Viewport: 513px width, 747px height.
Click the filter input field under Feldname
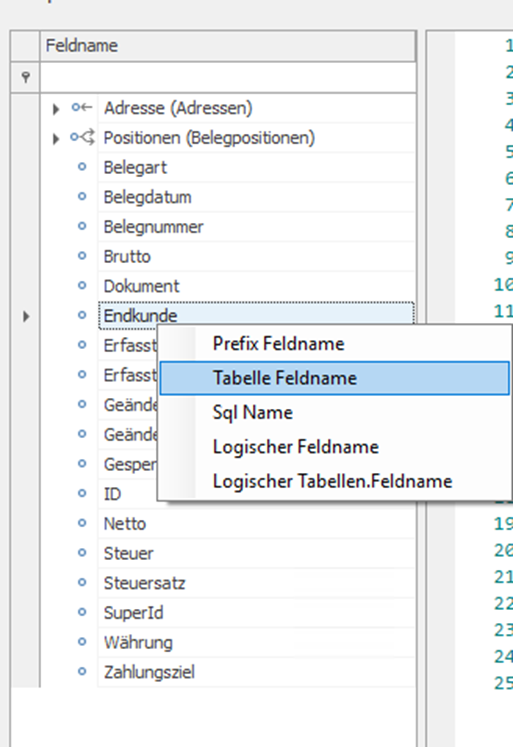click(228, 77)
